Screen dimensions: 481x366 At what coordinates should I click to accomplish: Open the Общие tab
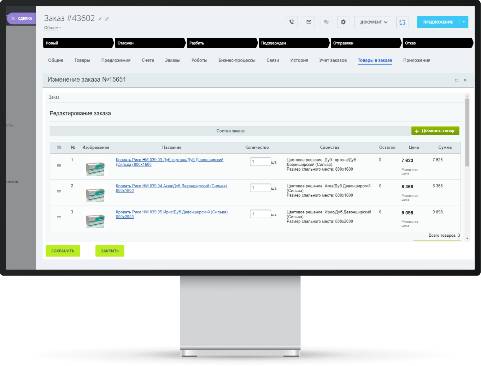(x=55, y=60)
